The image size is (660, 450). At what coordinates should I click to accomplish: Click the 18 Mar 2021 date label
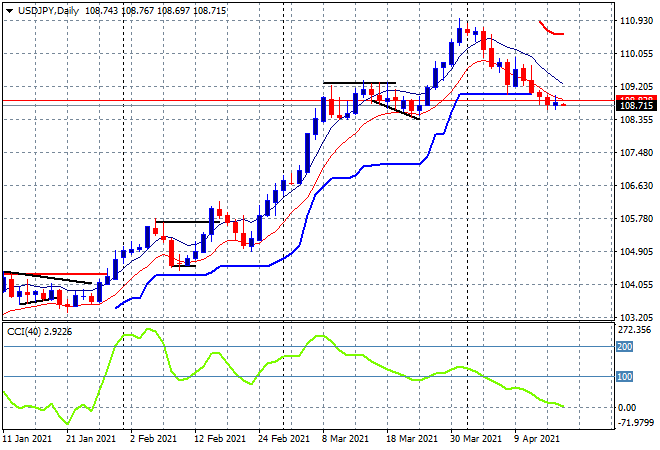pos(412,439)
